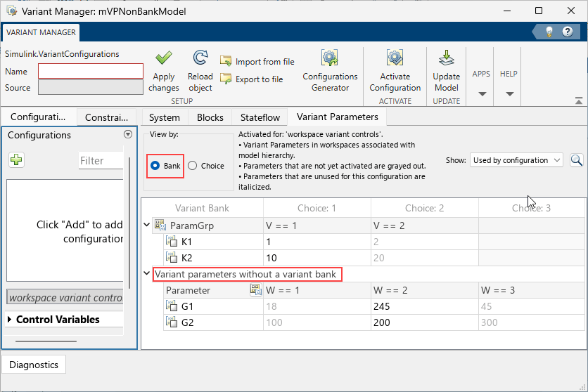
Task: Select the Bank view radio button
Action: point(155,166)
